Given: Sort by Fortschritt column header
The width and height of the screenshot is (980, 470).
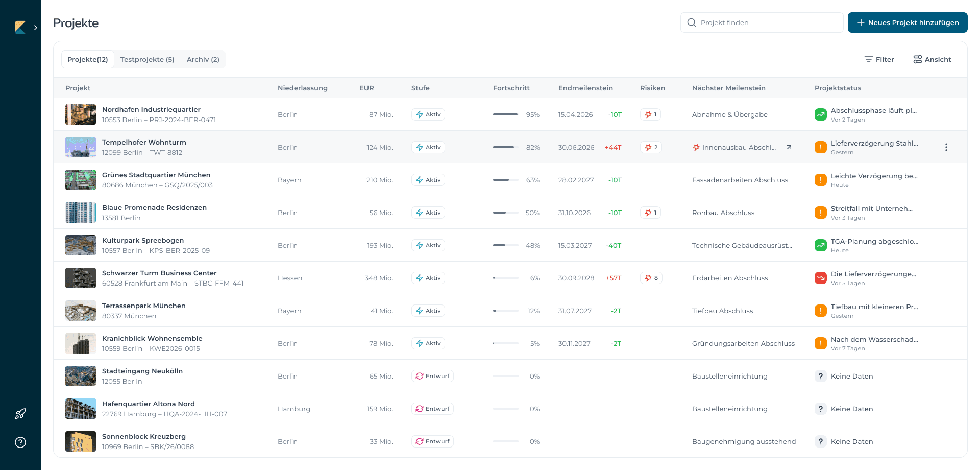Looking at the screenshot, I should tap(511, 88).
